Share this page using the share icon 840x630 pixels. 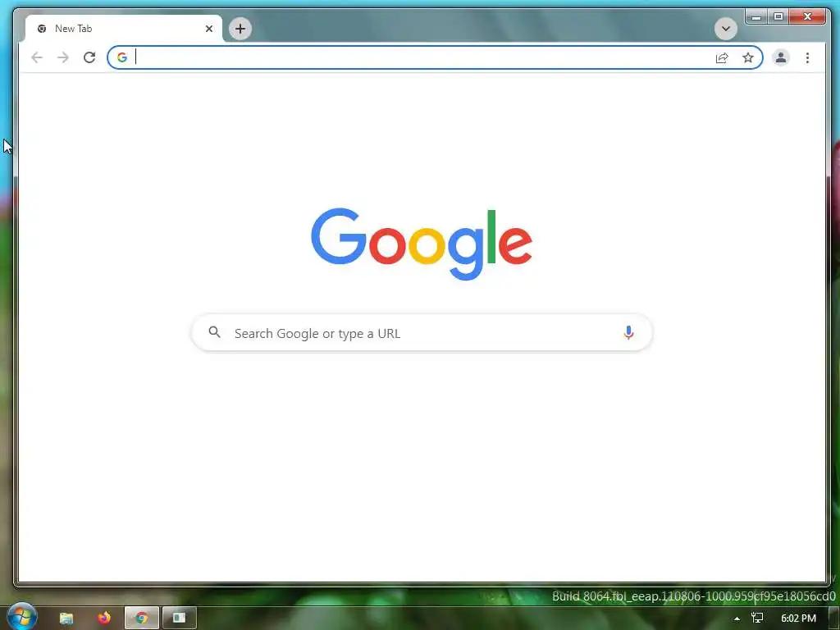[x=722, y=57]
